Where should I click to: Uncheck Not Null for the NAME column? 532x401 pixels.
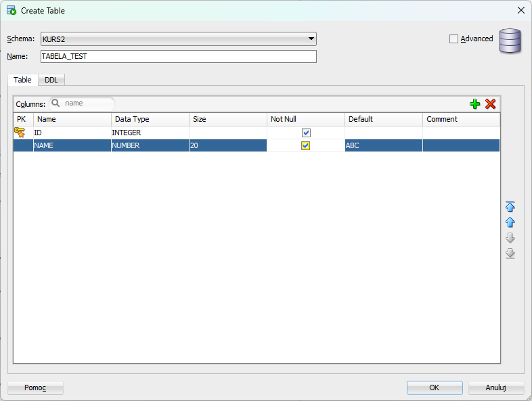(306, 145)
